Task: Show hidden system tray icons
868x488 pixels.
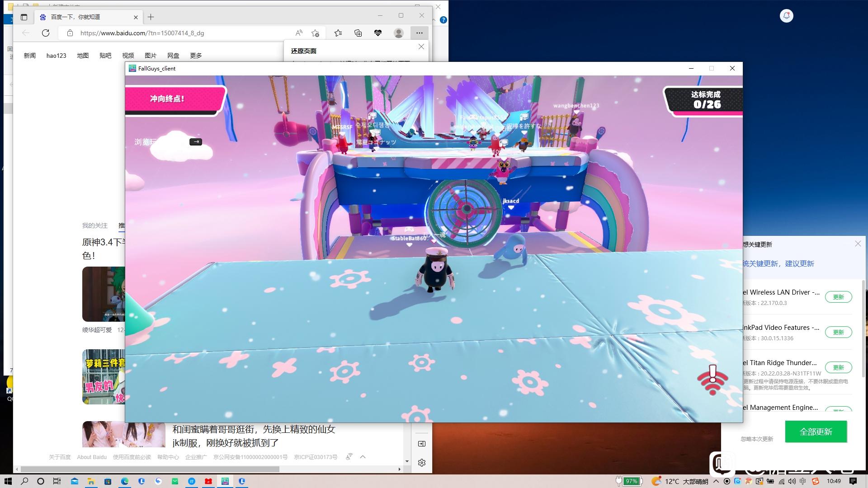Action: click(x=716, y=481)
